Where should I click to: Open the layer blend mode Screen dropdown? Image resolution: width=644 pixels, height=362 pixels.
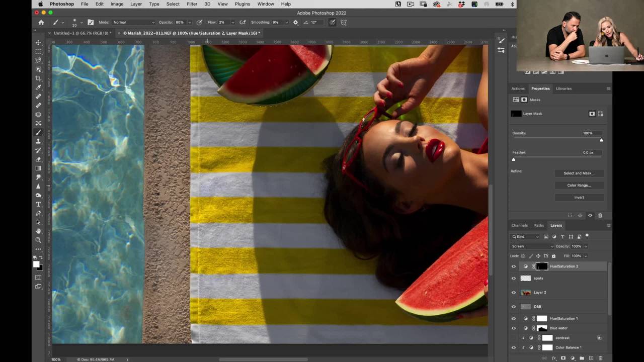click(x=532, y=246)
